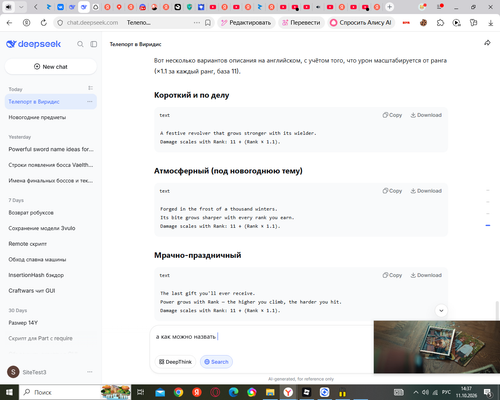
Task: Open the address bar three-dots menu
Action: [197, 23]
